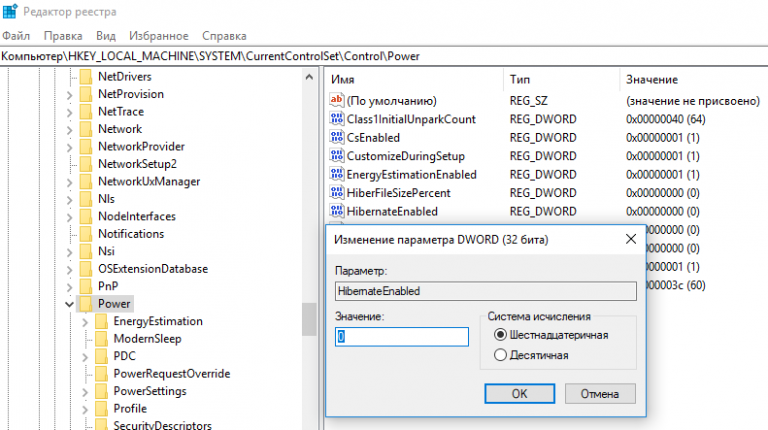768x430 pixels.
Task: Click the tree pane vertical scrollbar thumb
Action: click(x=310, y=319)
